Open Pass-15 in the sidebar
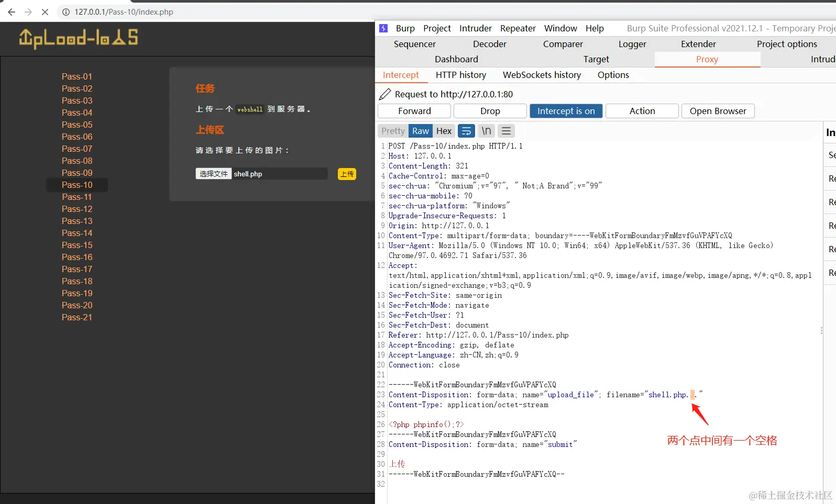 click(x=77, y=245)
